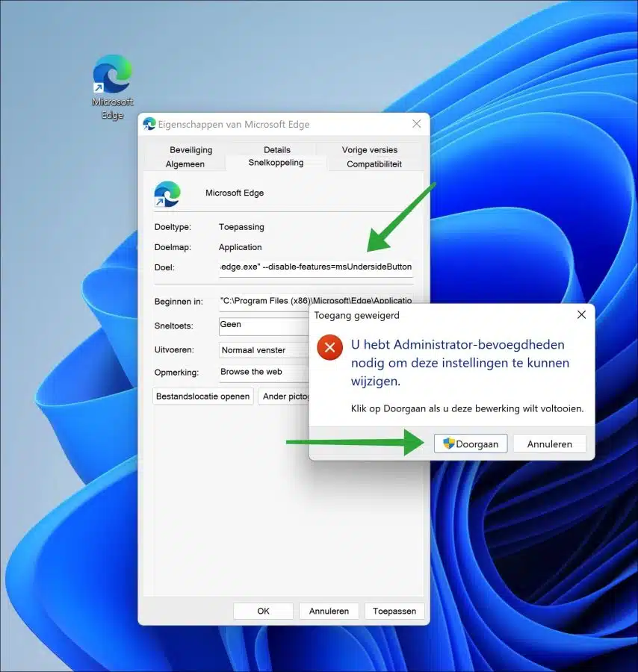This screenshot has width=638, height=672.
Task: Close the Toegang geweigerd dialog
Action: tap(581, 315)
